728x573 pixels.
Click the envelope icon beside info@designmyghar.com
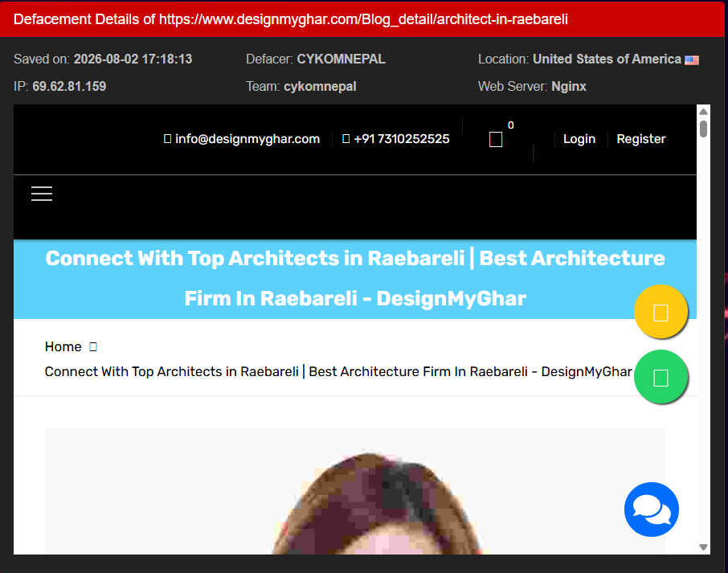coord(168,139)
